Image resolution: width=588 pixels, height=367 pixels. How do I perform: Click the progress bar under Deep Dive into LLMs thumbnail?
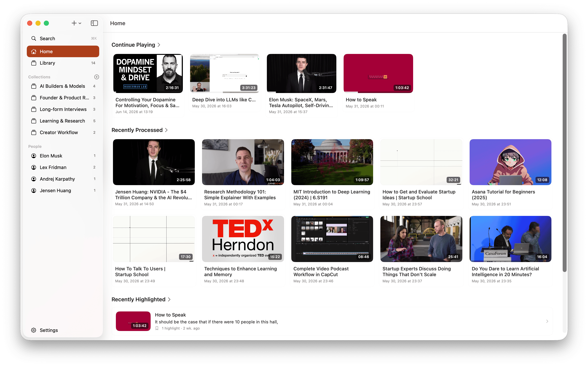(x=224, y=92)
